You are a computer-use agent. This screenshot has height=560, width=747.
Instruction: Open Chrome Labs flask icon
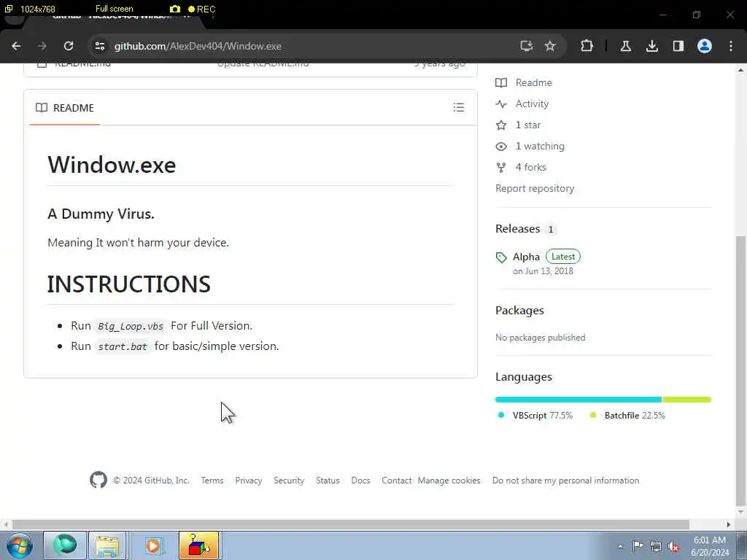point(625,46)
